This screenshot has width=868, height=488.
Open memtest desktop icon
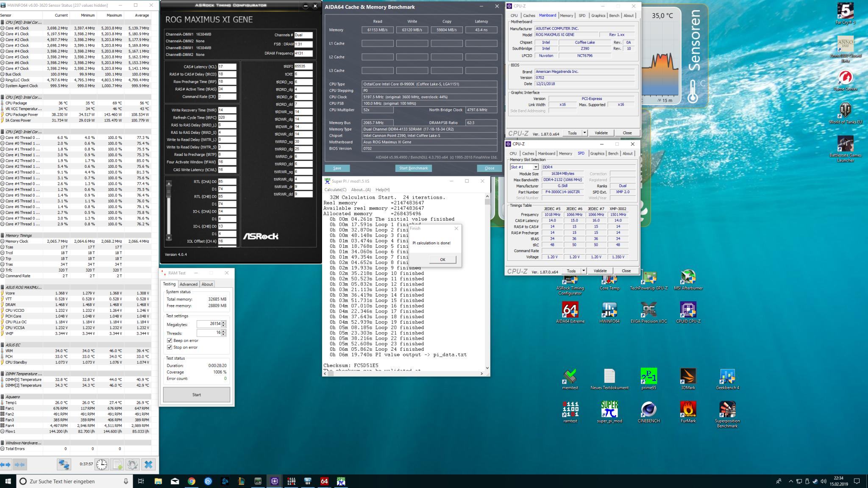click(570, 379)
